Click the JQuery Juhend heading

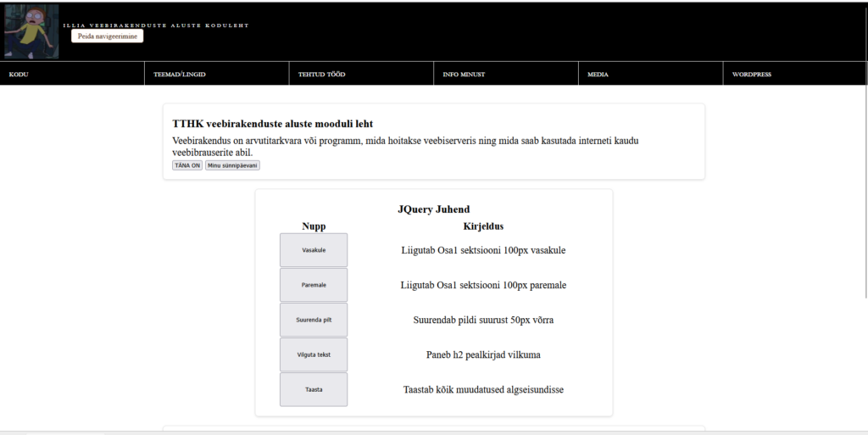pyautogui.click(x=433, y=209)
